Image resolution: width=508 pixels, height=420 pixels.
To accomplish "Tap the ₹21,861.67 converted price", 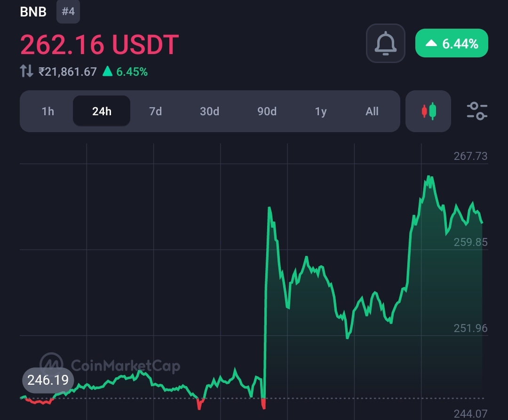I will click(68, 71).
